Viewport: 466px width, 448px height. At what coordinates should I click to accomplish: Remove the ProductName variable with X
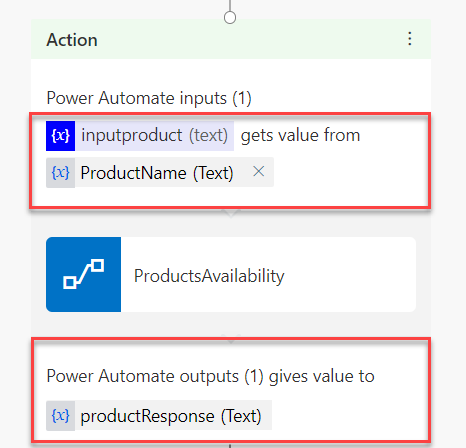(258, 172)
